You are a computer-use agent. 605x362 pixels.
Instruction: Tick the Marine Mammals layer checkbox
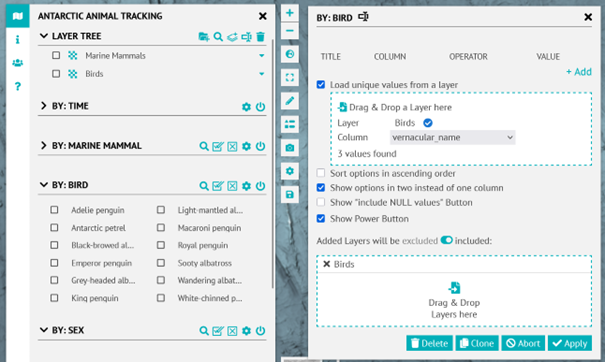coord(56,56)
